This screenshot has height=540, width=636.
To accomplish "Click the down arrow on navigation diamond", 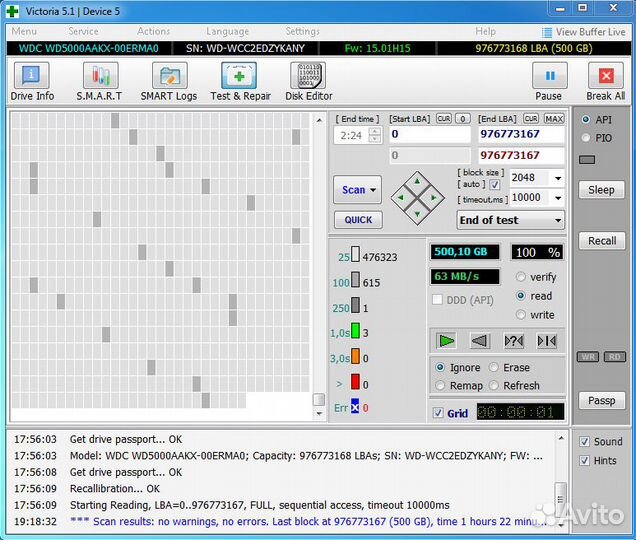I will [x=417, y=214].
